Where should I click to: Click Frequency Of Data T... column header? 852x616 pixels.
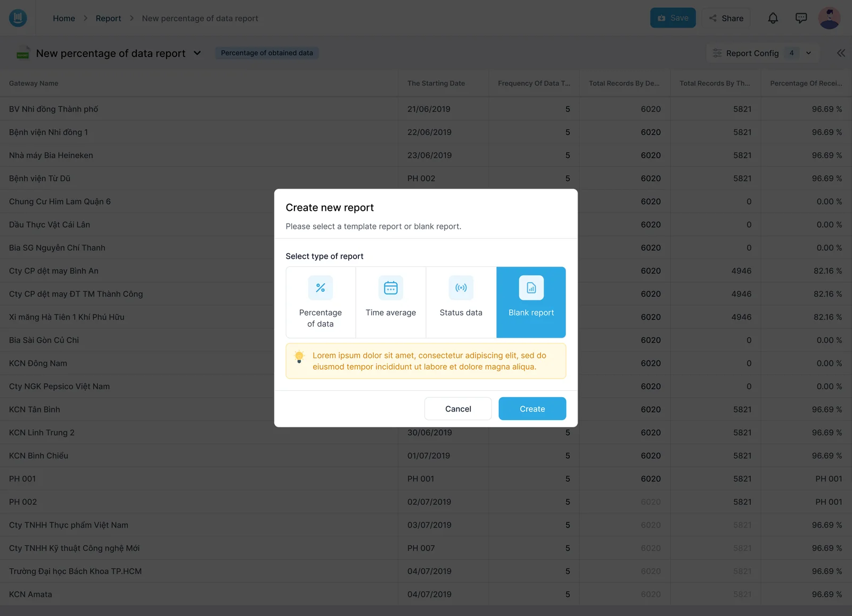(534, 84)
